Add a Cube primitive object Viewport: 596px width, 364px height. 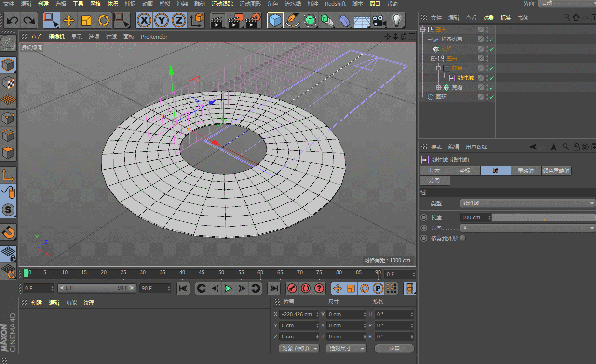[275, 20]
